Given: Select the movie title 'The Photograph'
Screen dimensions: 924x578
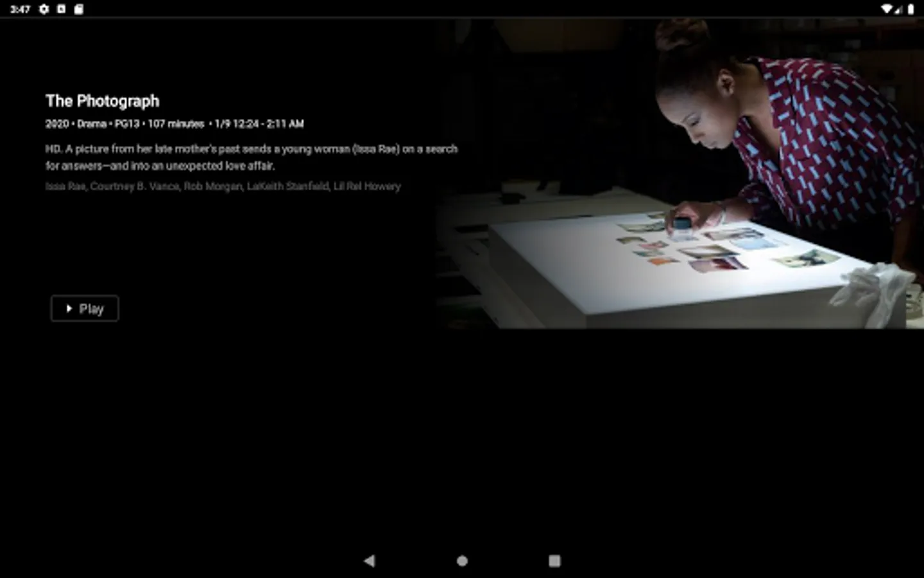Looking at the screenshot, I should (103, 101).
